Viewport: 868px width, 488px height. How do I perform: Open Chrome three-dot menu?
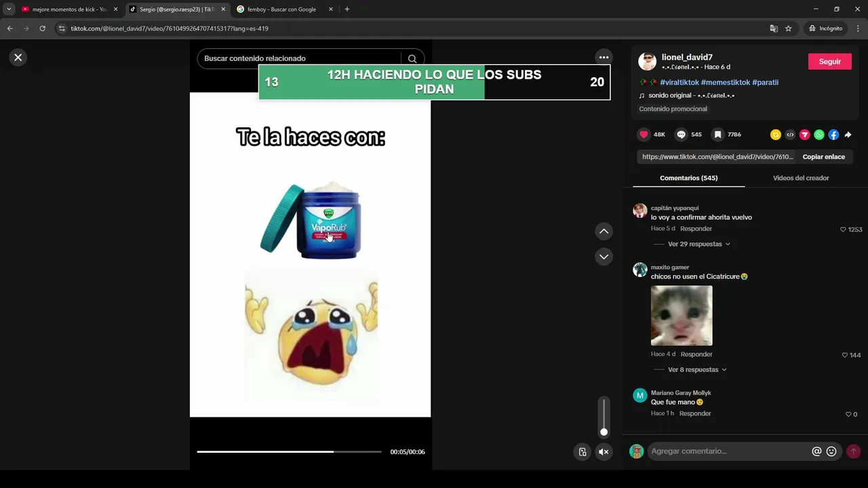coord(859,28)
